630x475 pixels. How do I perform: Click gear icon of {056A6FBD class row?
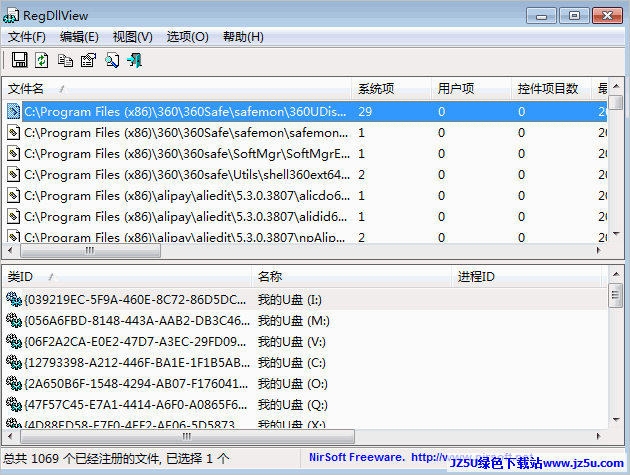pos(14,320)
